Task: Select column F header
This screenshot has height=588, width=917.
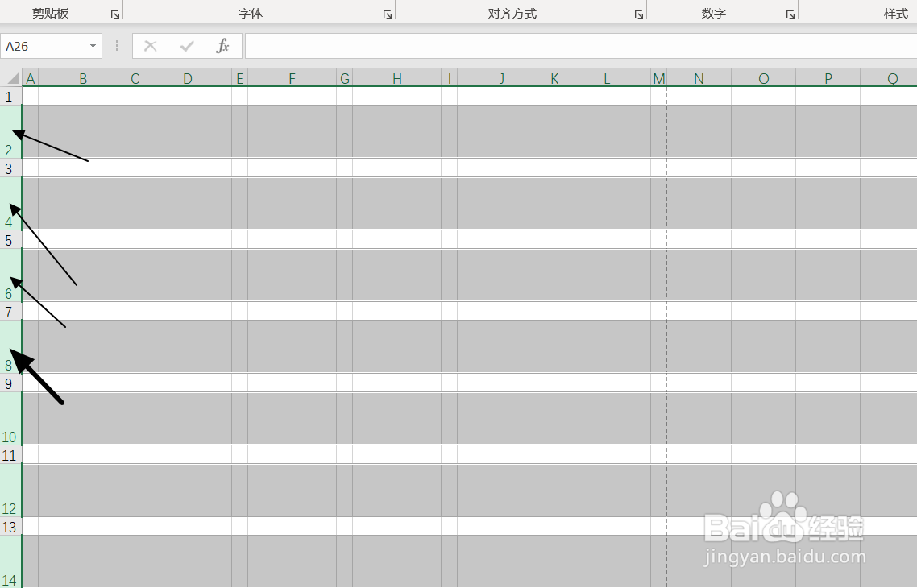Action: tap(292, 78)
